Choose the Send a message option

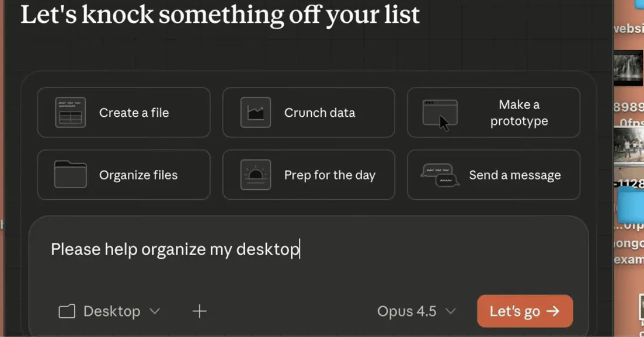514,175
